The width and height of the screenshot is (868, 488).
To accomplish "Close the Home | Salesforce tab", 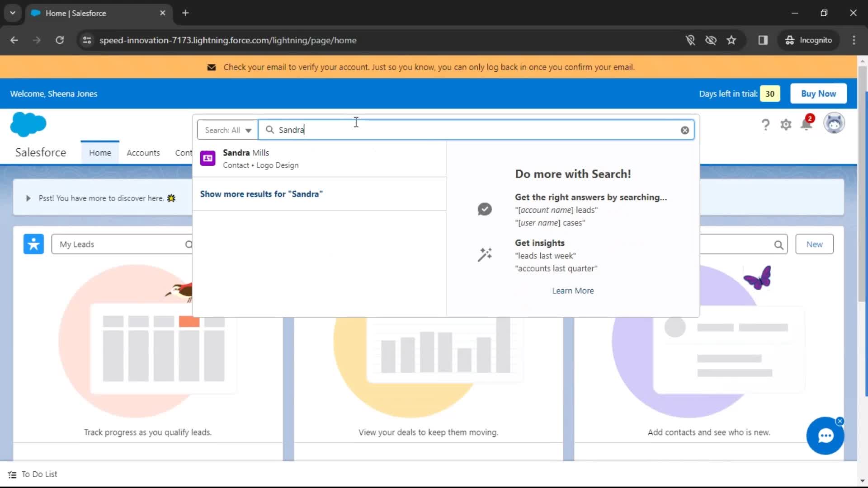I will pos(163,13).
